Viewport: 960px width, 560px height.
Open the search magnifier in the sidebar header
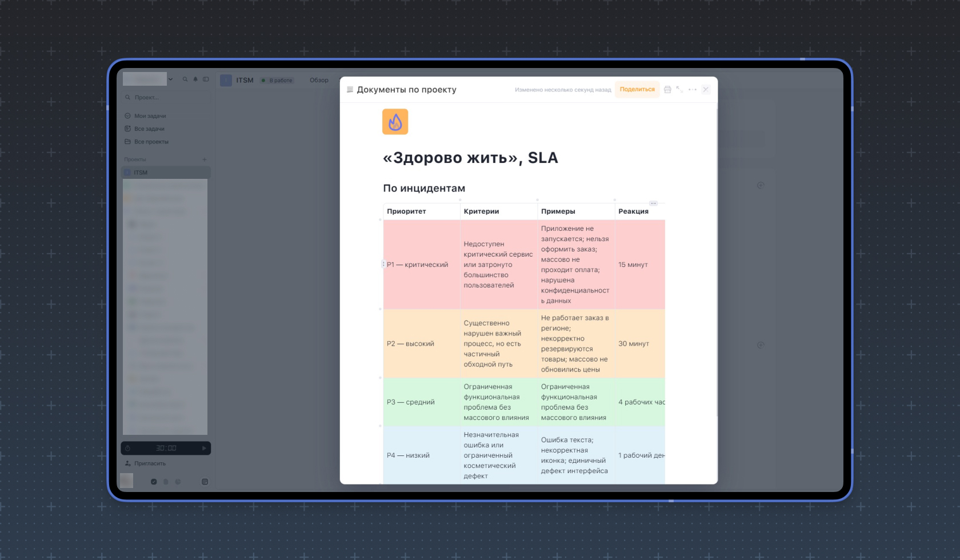pos(185,79)
